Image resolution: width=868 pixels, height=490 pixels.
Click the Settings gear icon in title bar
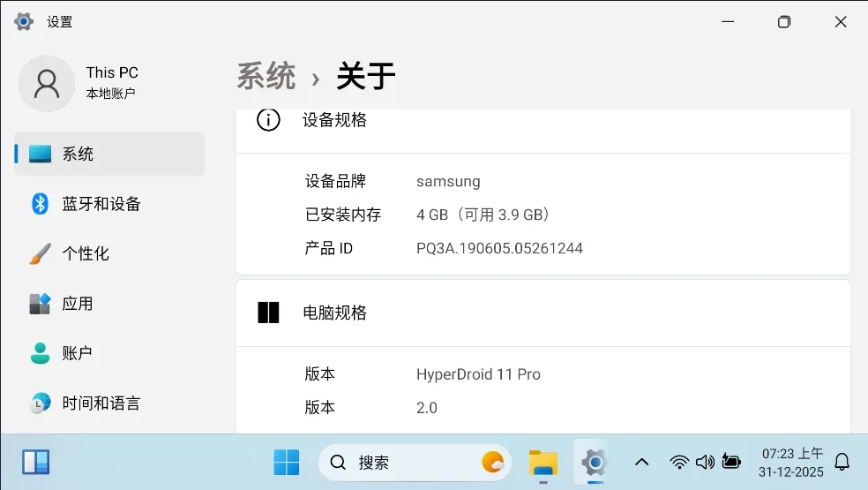(24, 21)
